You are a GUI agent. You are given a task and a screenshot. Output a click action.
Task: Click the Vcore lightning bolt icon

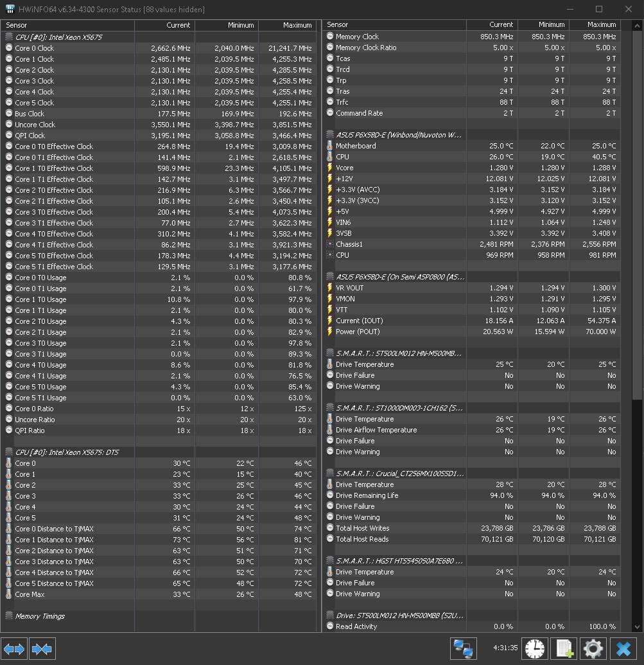click(329, 168)
